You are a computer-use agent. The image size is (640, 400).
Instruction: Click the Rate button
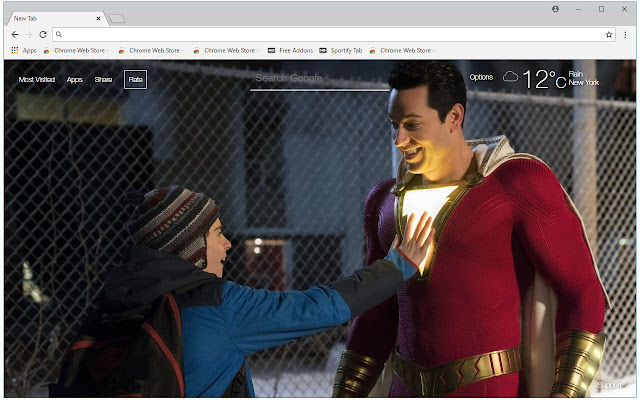[136, 80]
